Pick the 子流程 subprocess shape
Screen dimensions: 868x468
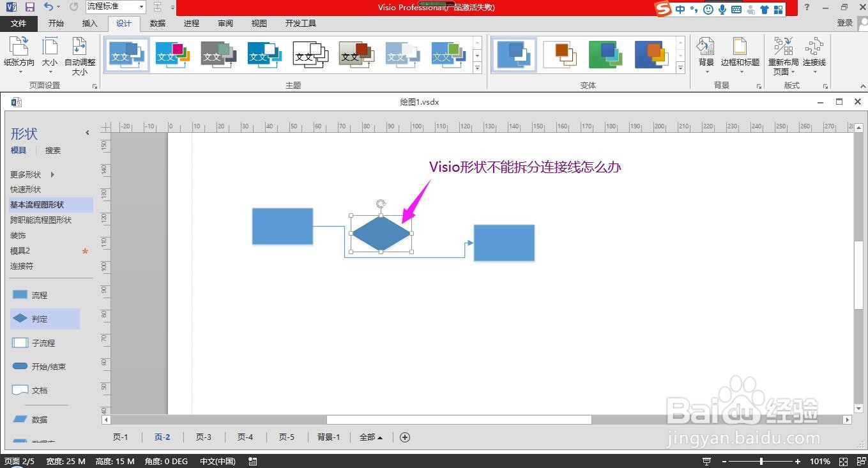[x=34, y=343]
